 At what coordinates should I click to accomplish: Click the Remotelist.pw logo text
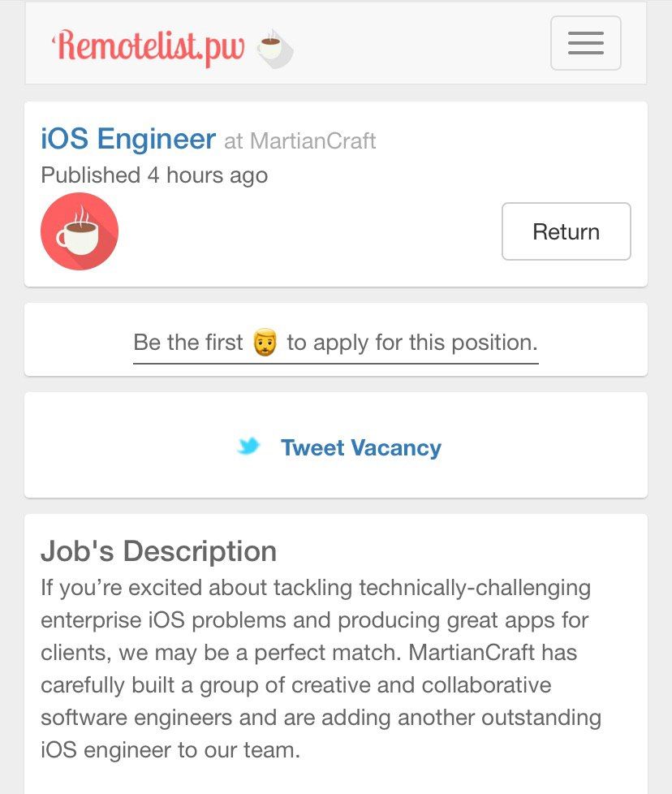click(148, 47)
